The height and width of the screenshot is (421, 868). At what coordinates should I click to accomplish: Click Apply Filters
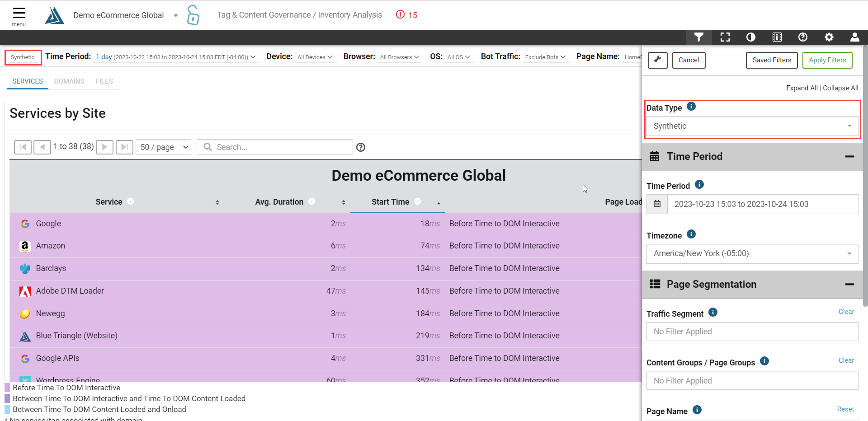tap(827, 60)
